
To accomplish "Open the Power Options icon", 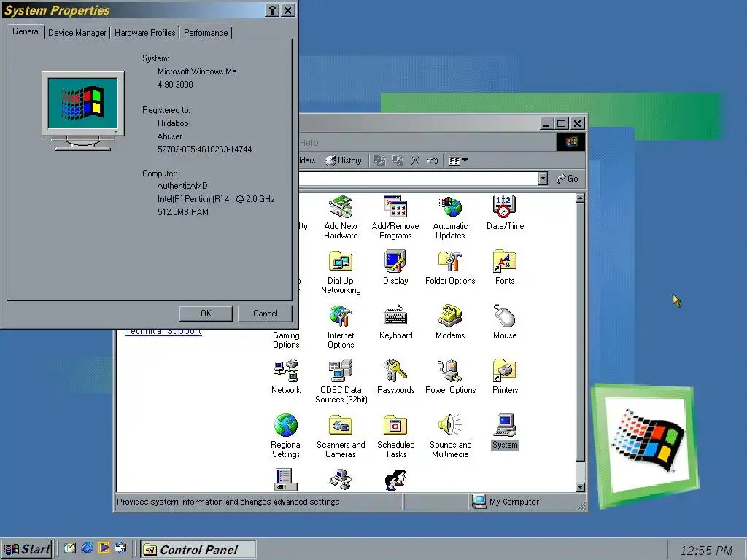I will click(x=450, y=377).
